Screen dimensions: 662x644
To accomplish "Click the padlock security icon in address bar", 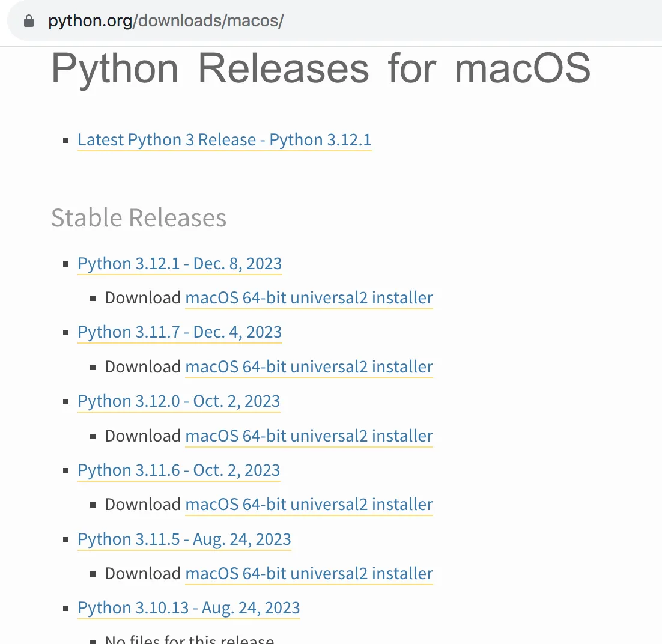I will (x=28, y=20).
